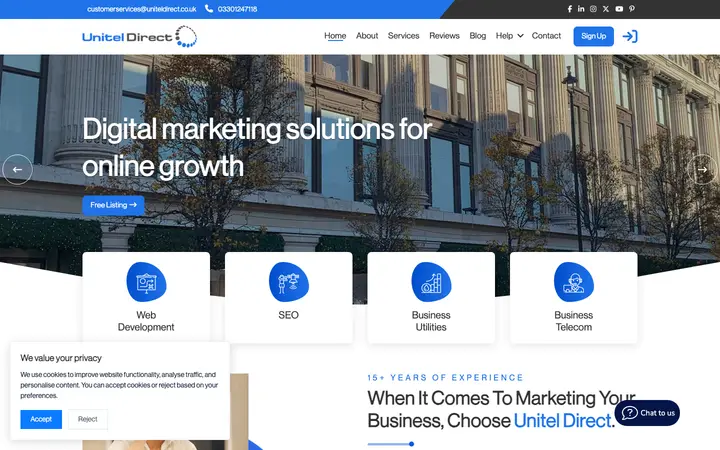Open the LinkedIn social icon
Viewport: 720px width, 450px height.
tap(581, 9)
